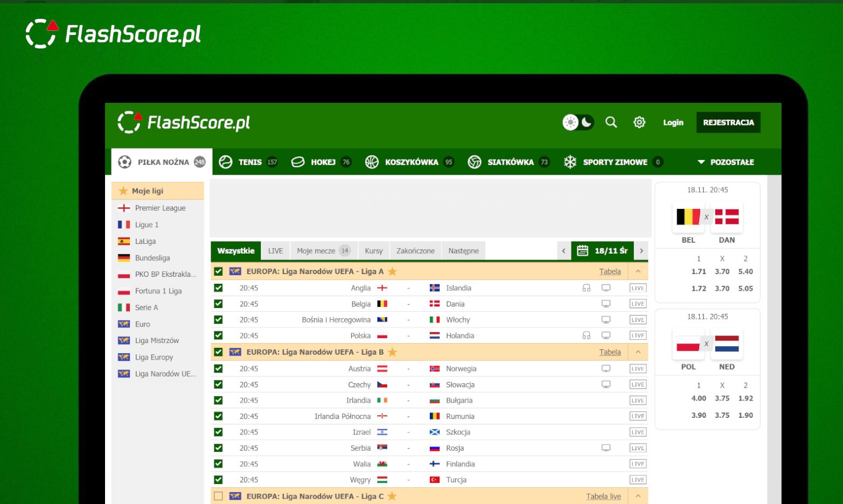
Task: Click audio headphones icon for Polska - Holandia
Action: [x=586, y=335]
